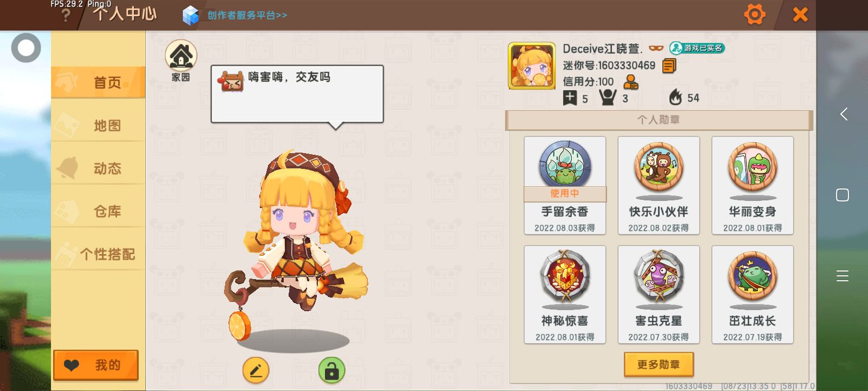Image resolution: width=868 pixels, height=391 pixels.
Task: Click the player avatar portrait
Action: click(532, 66)
